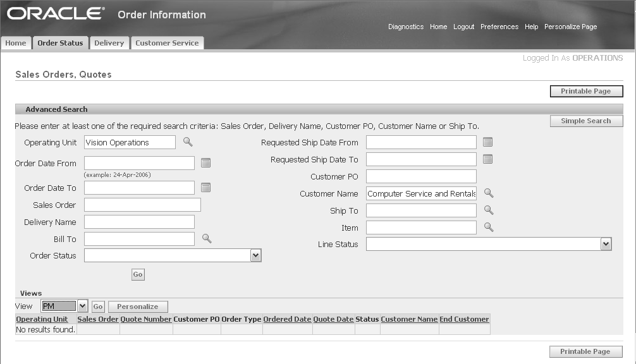Sort by Quote Number column header
Image resolution: width=636 pixels, height=364 pixels.
(x=146, y=319)
